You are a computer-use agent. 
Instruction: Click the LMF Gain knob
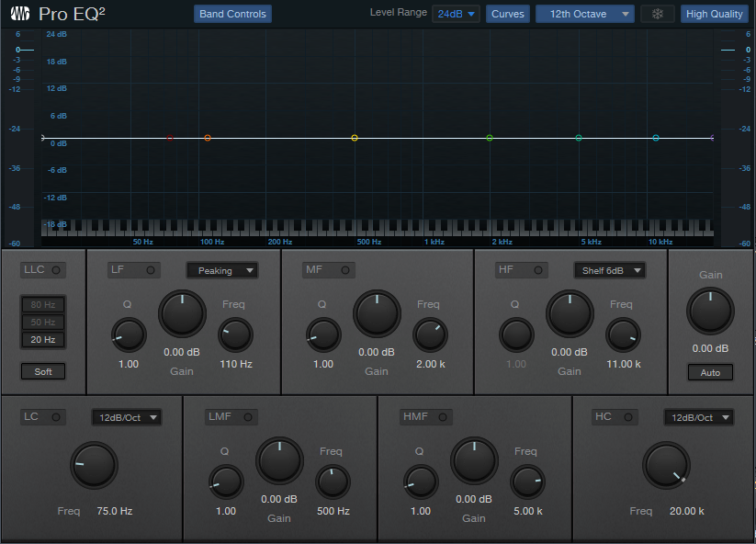[x=279, y=461]
